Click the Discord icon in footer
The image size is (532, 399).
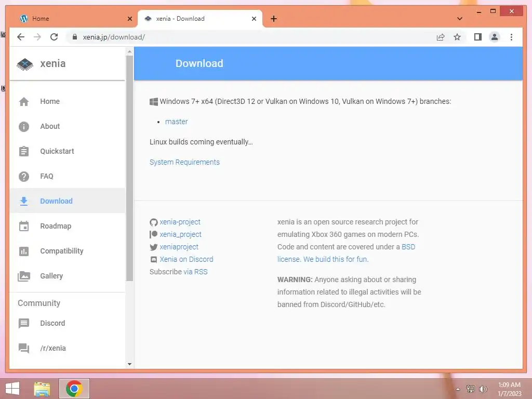(153, 260)
